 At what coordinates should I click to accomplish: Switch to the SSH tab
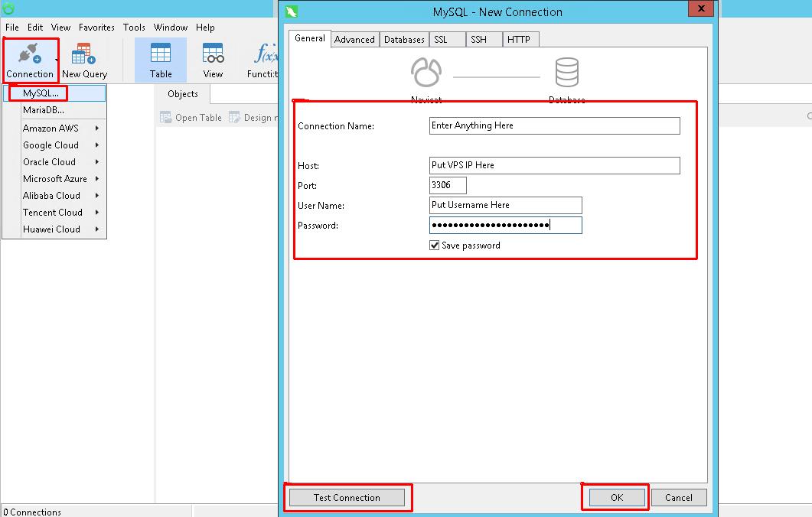[478, 40]
